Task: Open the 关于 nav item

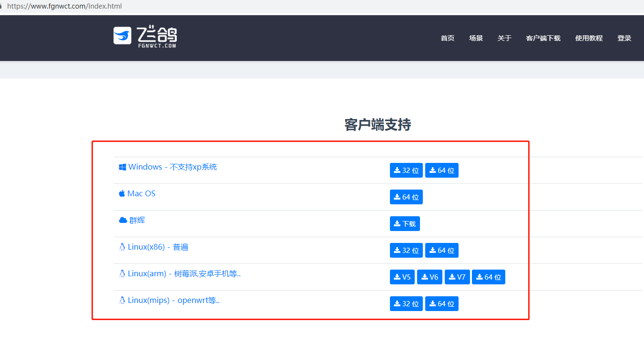Action: click(x=504, y=38)
